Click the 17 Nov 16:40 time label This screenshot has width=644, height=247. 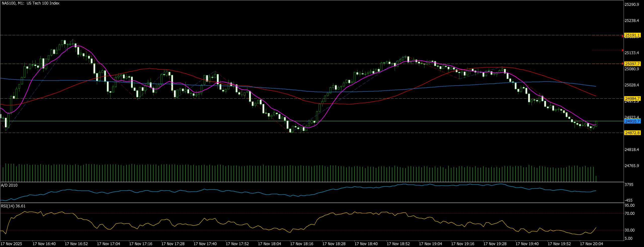point(44,244)
